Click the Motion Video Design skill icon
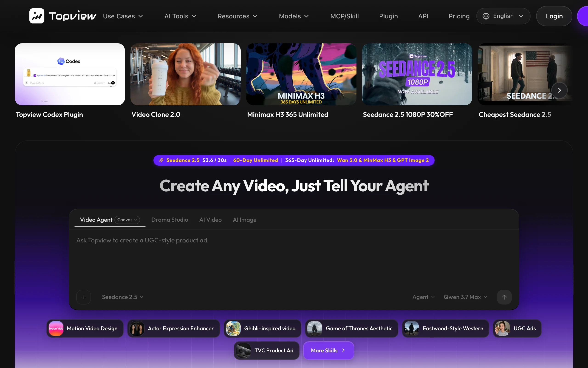The width and height of the screenshot is (588, 368). [56, 328]
